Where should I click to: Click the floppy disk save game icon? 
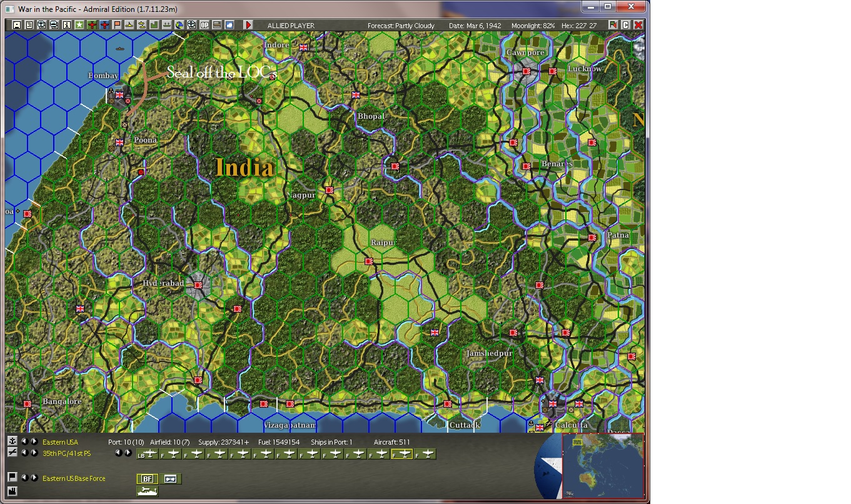17,25
